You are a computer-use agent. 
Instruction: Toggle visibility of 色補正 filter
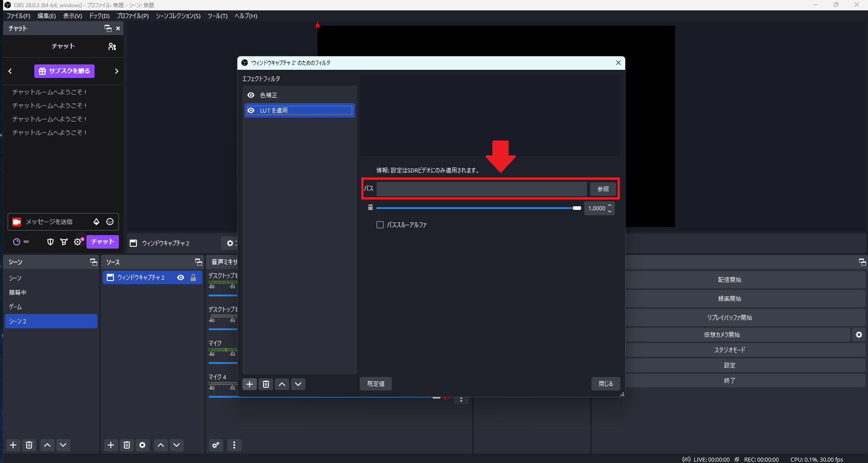(x=251, y=95)
